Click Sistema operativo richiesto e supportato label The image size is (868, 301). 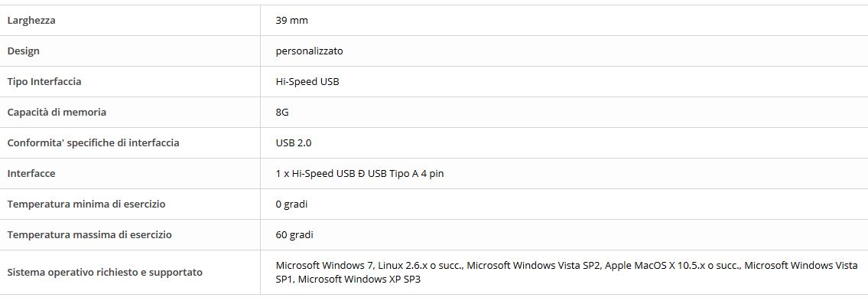(x=106, y=272)
